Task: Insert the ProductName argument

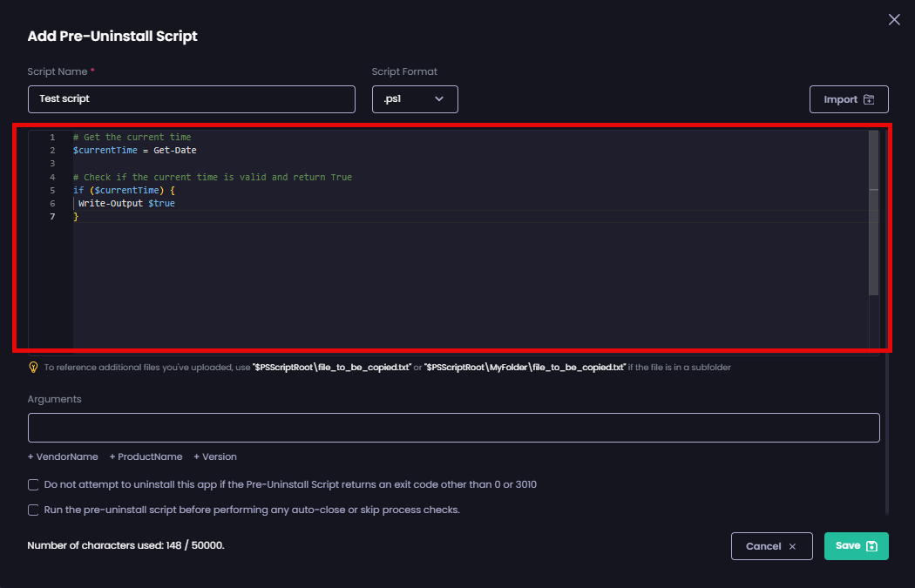Action: (146, 456)
